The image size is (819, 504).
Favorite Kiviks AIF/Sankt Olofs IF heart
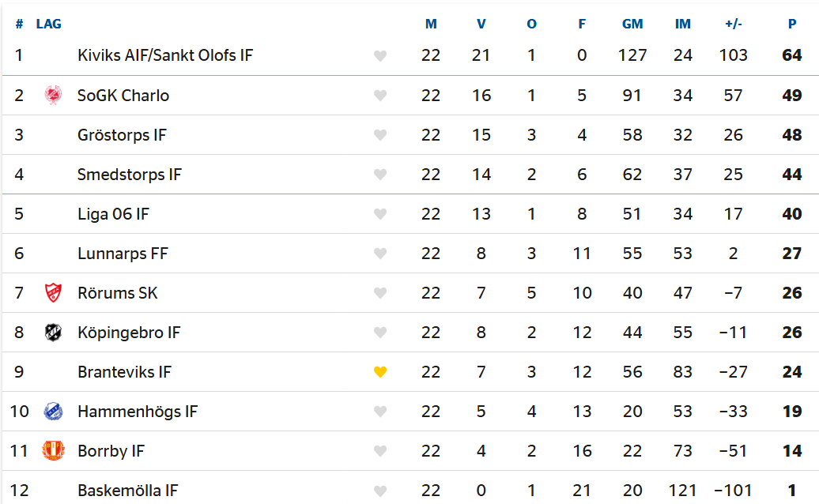[x=380, y=55]
